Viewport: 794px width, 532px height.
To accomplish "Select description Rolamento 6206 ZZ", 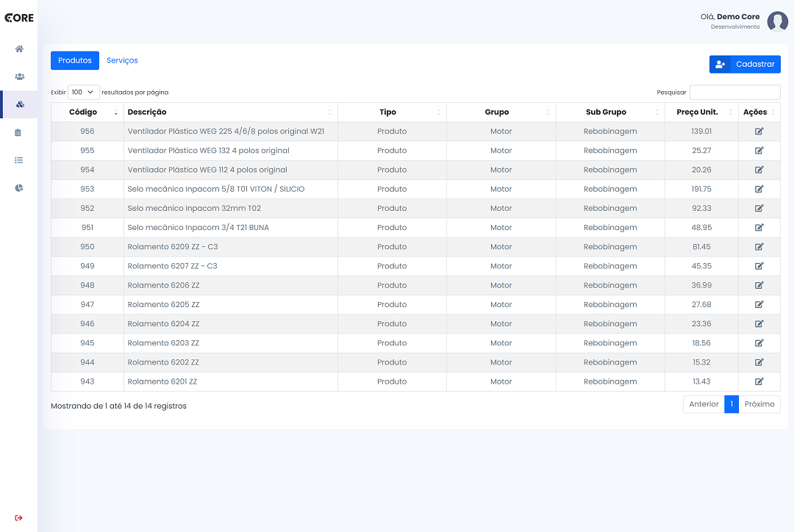I will (163, 285).
